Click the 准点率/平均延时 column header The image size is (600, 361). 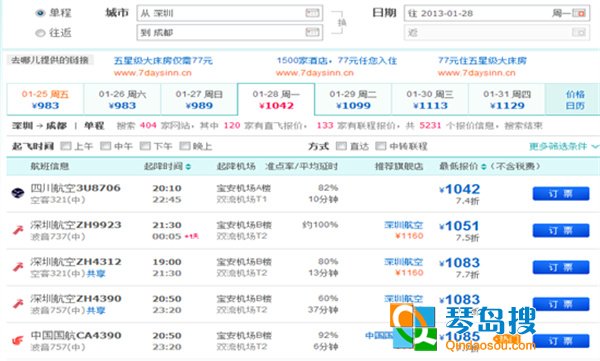pyautogui.click(x=301, y=167)
